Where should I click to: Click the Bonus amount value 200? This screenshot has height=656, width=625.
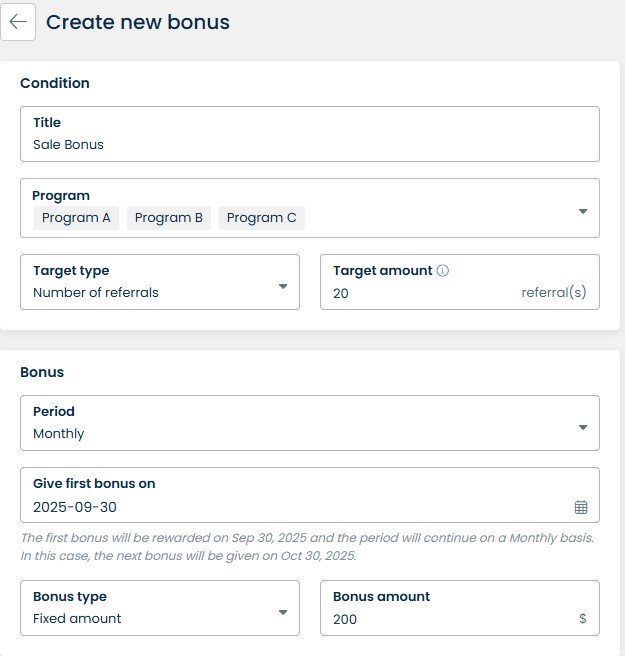click(346, 619)
